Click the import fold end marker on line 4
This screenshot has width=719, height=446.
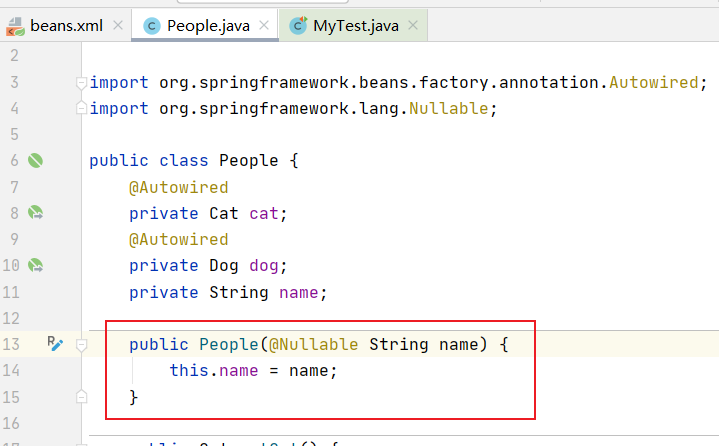pos(82,109)
